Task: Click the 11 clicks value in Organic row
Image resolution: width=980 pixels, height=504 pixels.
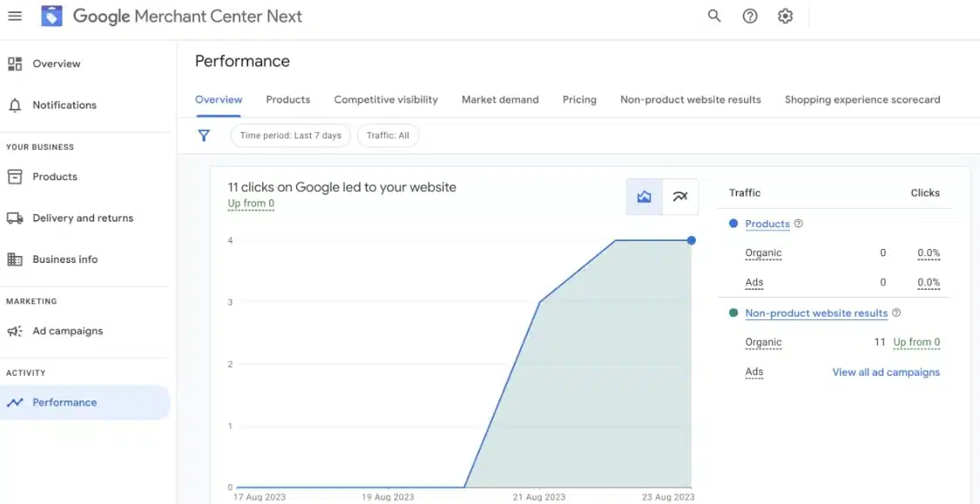Action: [880, 342]
